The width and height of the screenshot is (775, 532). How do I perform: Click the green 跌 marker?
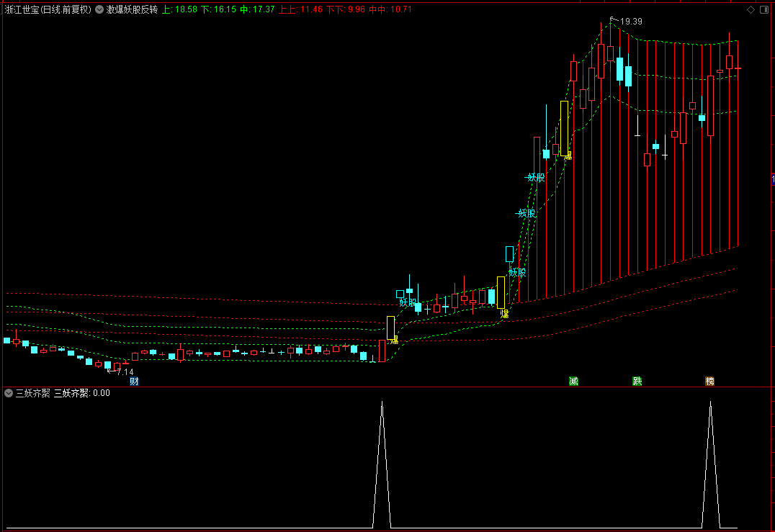tap(637, 381)
